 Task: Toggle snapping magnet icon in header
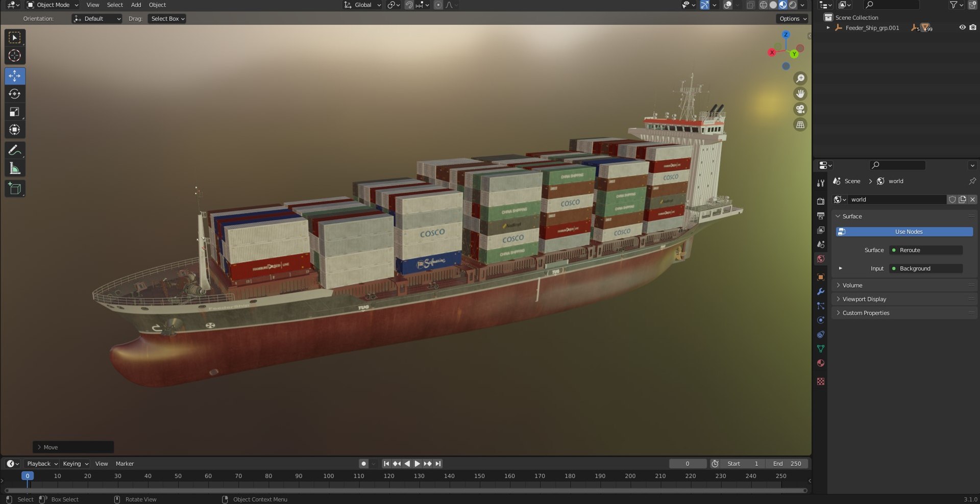click(x=409, y=5)
